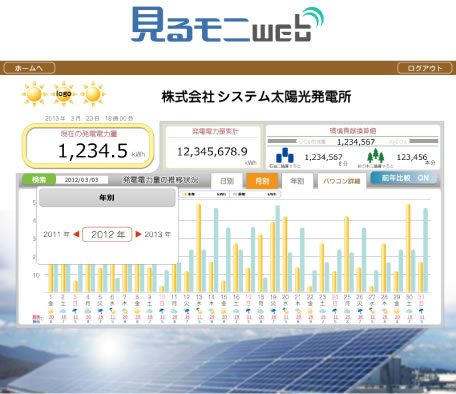Click the tall yellow bar for day 20
Screen dimensions: 456x394
(285, 254)
